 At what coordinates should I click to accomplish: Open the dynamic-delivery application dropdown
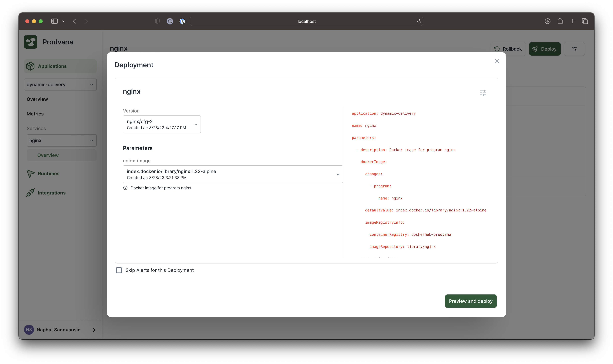pos(60,85)
